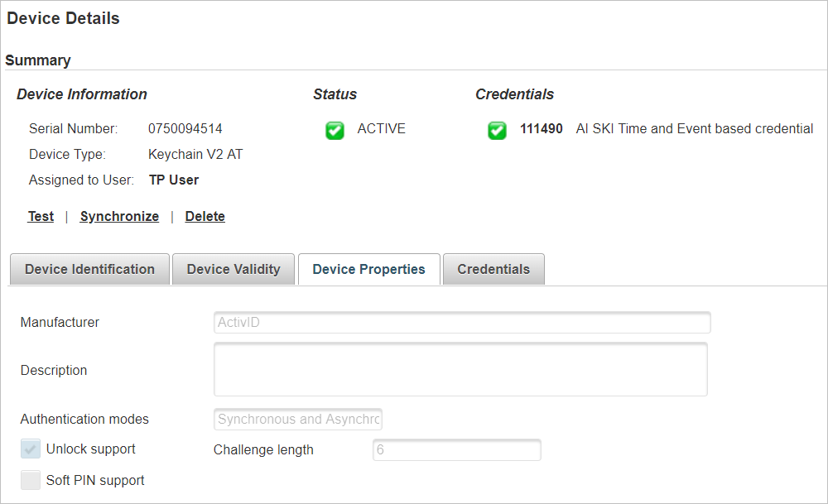The image size is (828, 504).
Task: Click inside the Description text area
Action: [x=460, y=369]
